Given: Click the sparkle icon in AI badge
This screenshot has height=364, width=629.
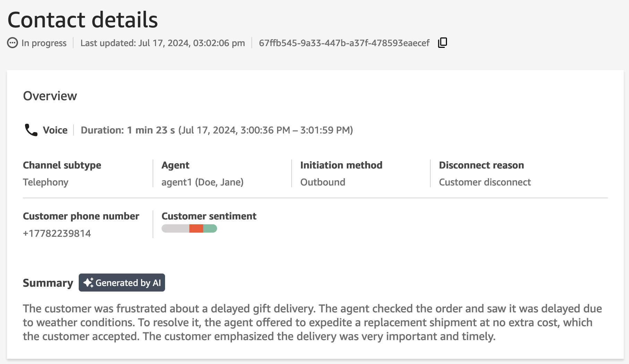Looking at the screenshot, I should 88,283.
